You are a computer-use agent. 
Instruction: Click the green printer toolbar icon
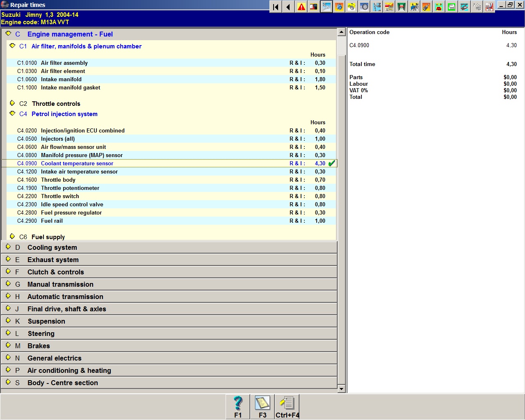point(452,7)
